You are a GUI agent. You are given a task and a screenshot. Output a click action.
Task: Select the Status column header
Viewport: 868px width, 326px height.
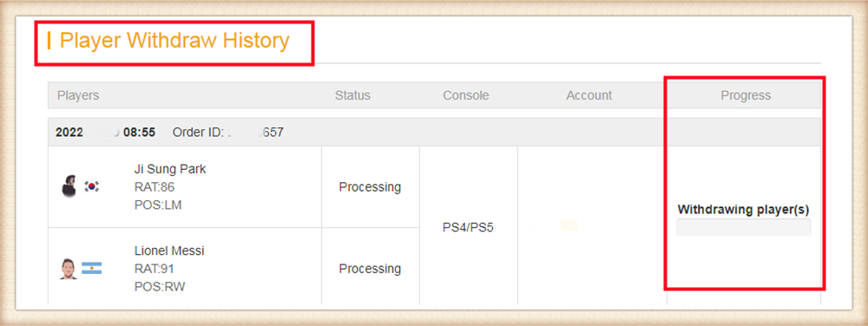pos(352,95)
